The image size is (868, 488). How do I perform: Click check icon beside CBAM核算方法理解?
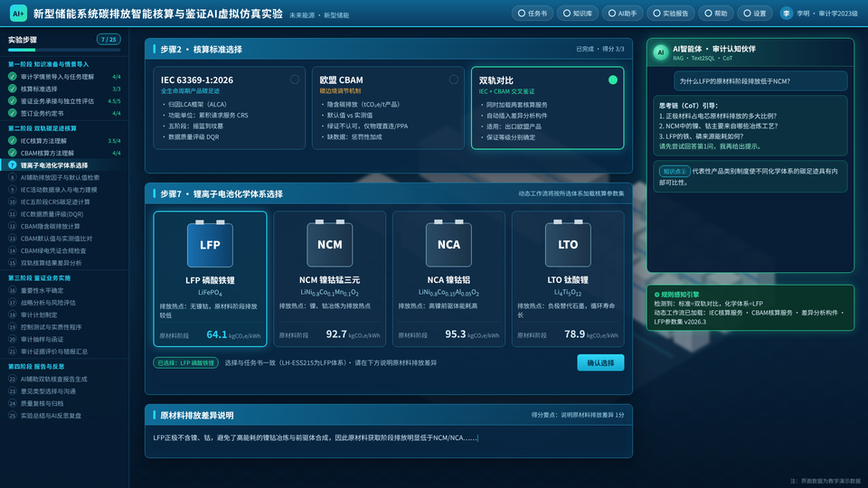[12, 153]
